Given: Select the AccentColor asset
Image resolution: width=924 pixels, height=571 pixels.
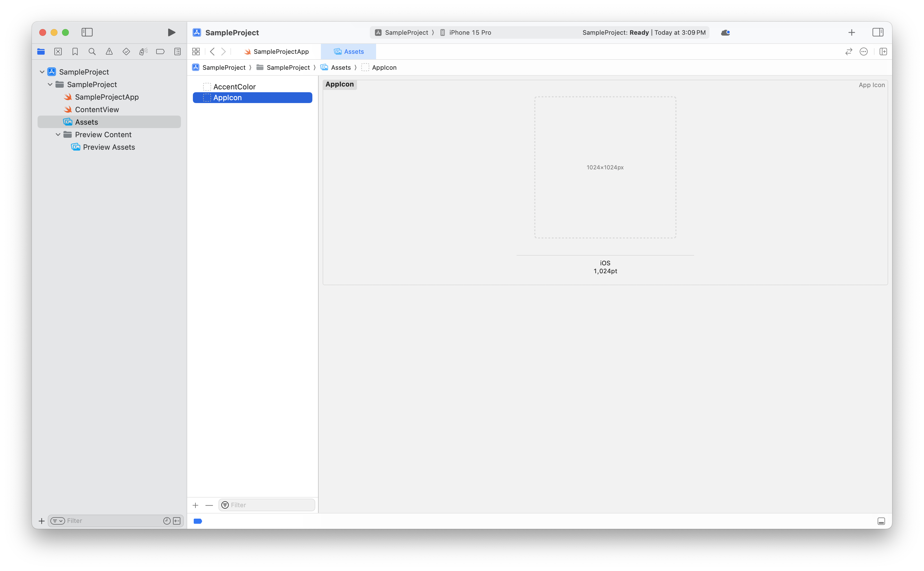Looking at the screenshot, I should (234, 87).
